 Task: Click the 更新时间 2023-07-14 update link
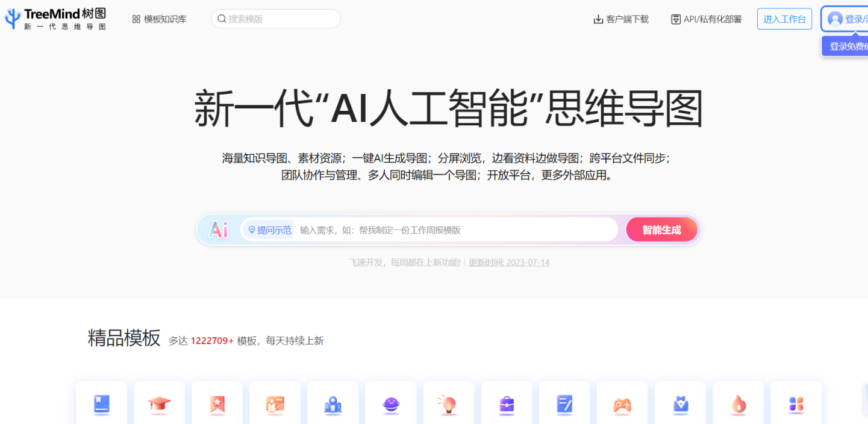509,263
